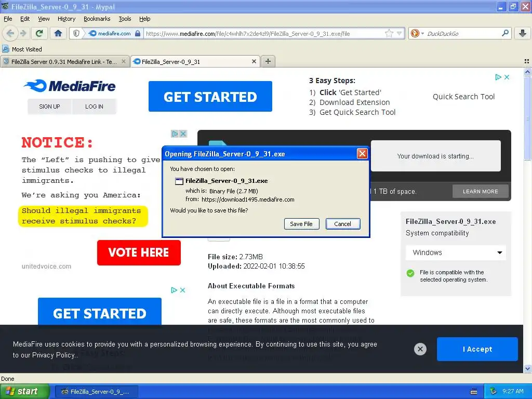The image size is (532, 399).
Task: Click the LOG IN button
Action: [94, 107]
